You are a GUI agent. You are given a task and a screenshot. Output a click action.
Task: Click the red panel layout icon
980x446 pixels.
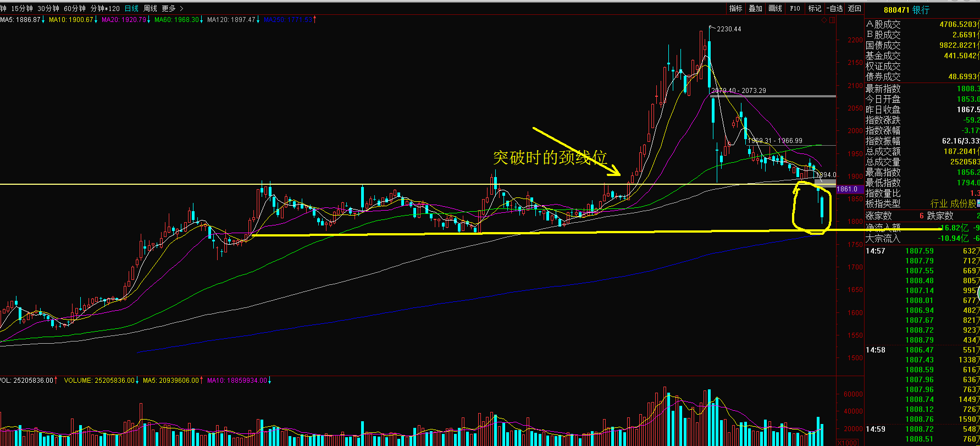coord(832,20)
